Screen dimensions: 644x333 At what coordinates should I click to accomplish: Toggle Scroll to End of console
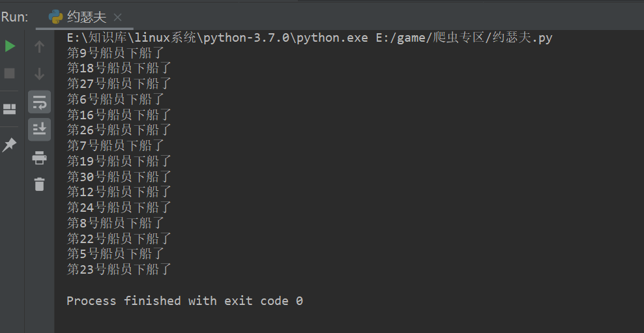[39, 129]
